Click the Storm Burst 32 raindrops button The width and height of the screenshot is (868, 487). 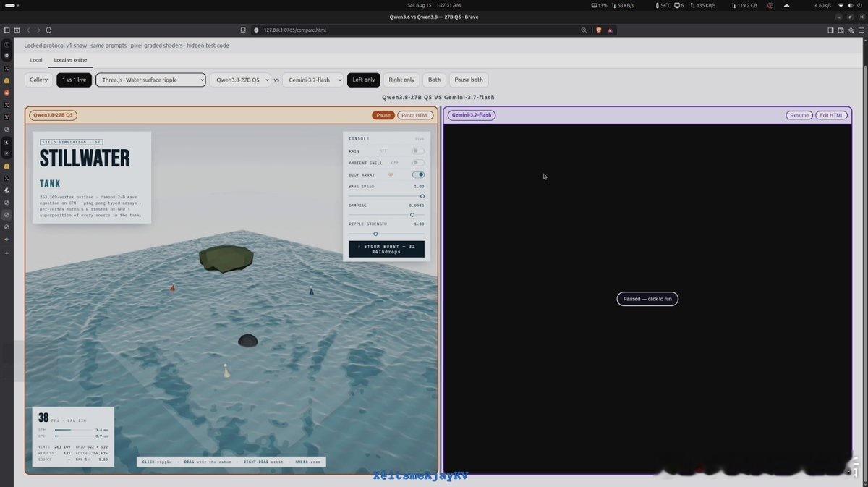point(386,249)
